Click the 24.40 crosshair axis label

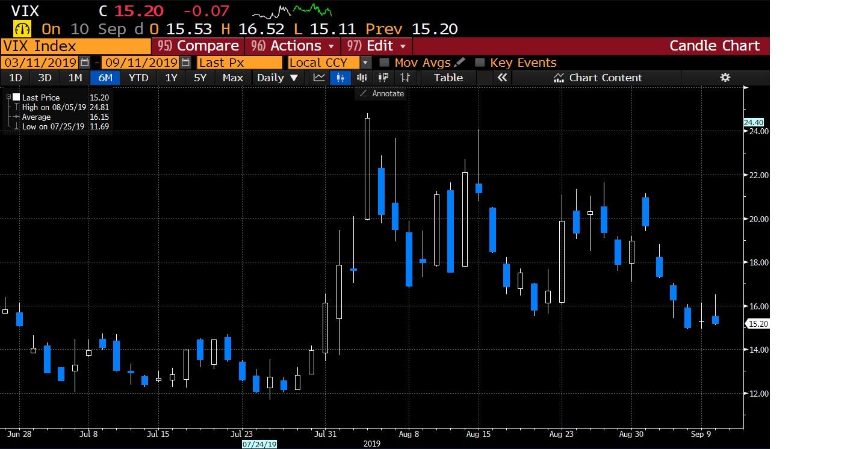coord(754,122)
